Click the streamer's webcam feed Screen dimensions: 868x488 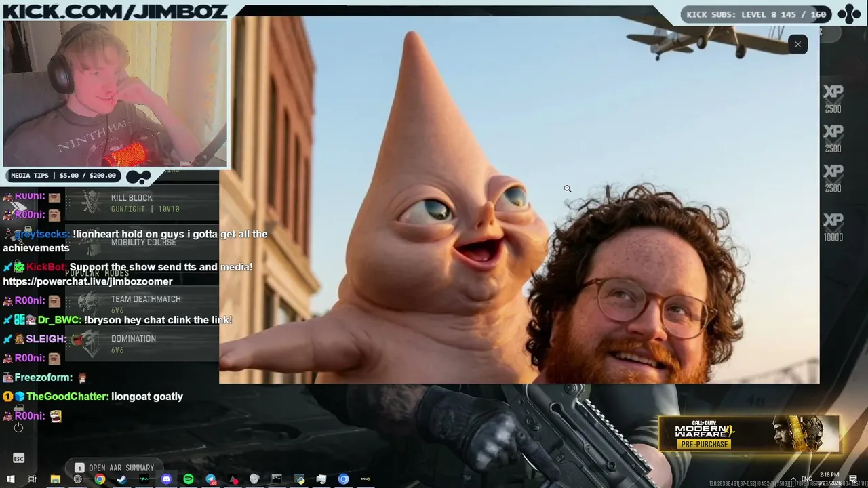(x=115, y=94)
